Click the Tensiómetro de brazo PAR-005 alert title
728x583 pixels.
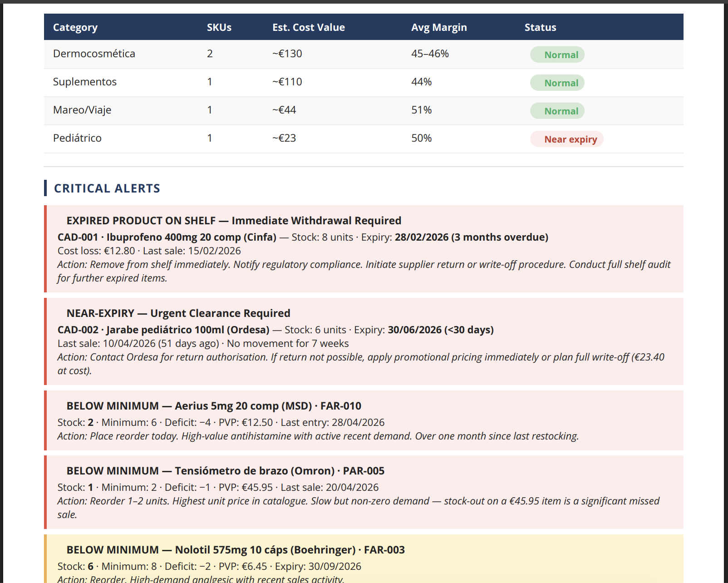tap(226, 471)
